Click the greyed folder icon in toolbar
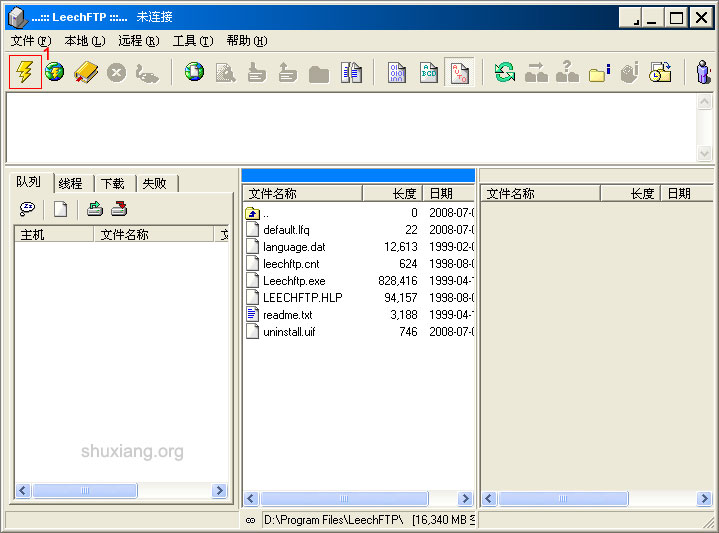Image resolution: width=719 pixels, height=533 pixels. [319, 74]
